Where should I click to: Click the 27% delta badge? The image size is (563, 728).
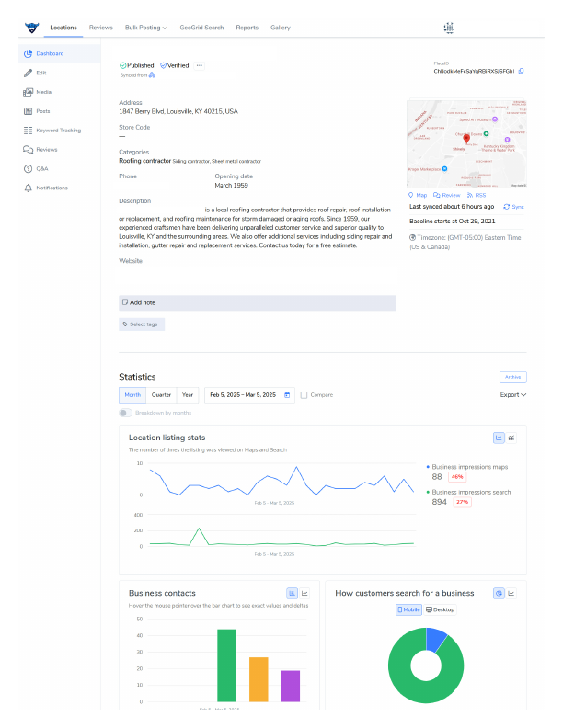click(x=462, y=502)
